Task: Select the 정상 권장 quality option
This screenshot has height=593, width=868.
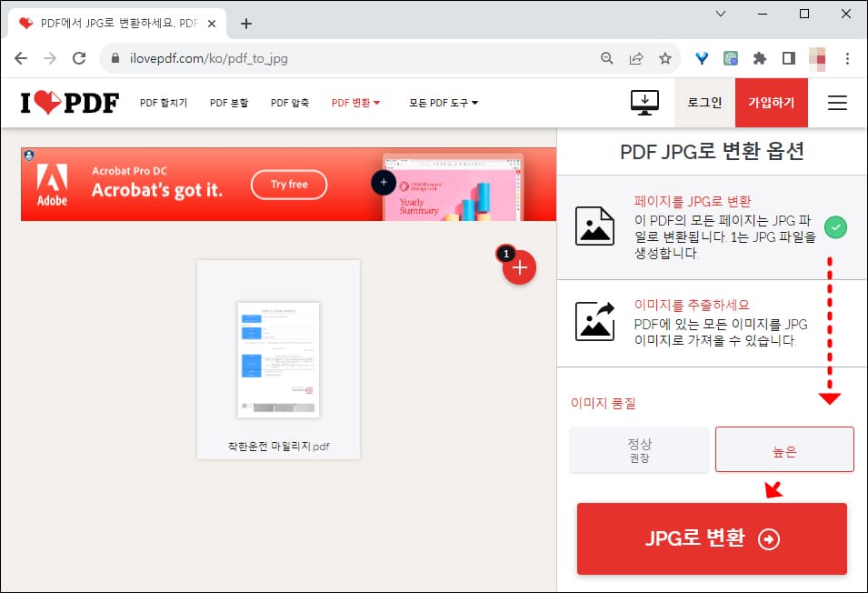Action: [639, 449]
